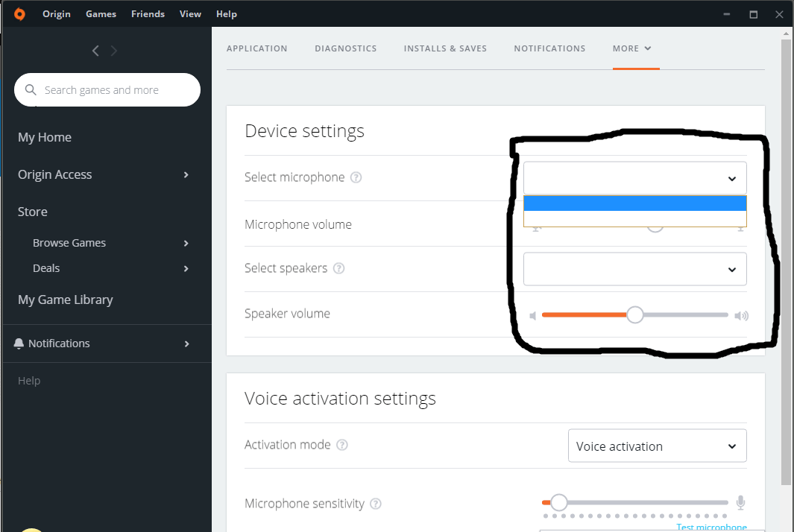The height and width of the screenshot is (532, 794).
Task: Open the Activation mode help tooltip icon
Action: (341, 444)
